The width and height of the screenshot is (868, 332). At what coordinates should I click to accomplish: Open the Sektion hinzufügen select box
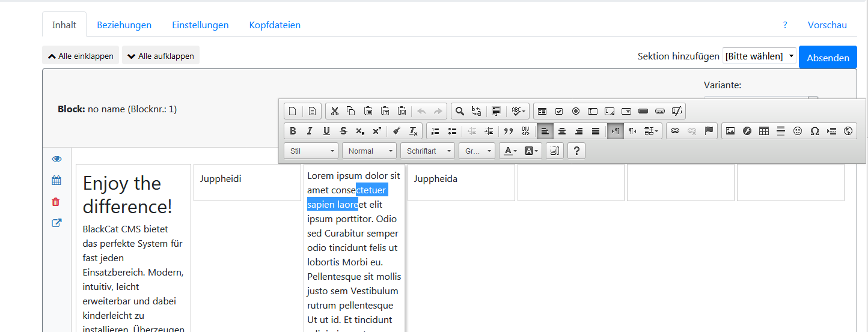[759, 56]
